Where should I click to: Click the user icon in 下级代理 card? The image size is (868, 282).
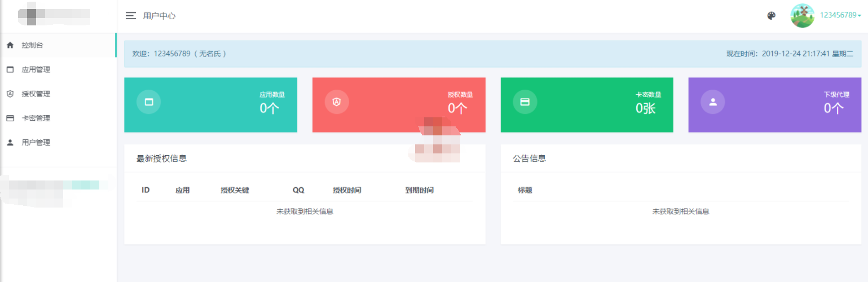pyautogui.click(x=713, y=102)
